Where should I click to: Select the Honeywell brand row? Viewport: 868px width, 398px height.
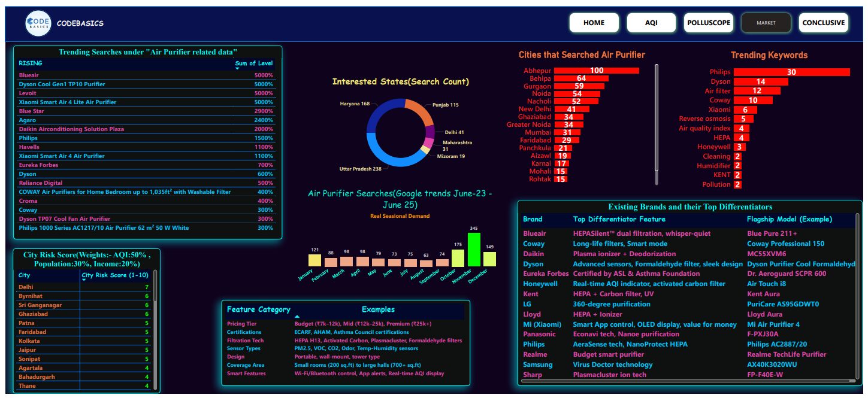pyautogui.click(x=688, y=284)
